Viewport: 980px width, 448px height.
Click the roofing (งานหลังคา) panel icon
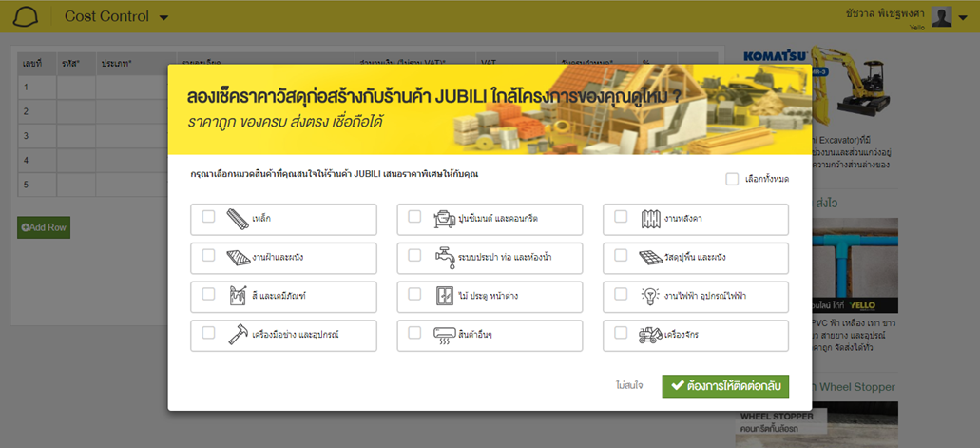point(651,219)
